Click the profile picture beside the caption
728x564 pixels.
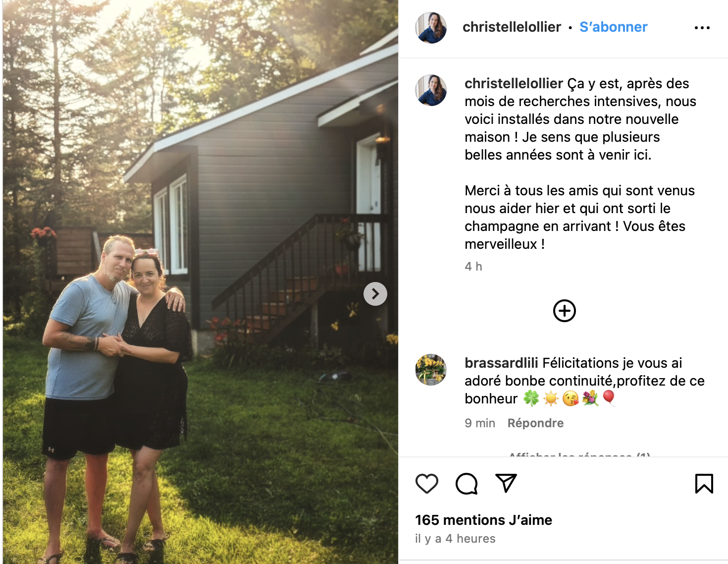pos(431,90)
